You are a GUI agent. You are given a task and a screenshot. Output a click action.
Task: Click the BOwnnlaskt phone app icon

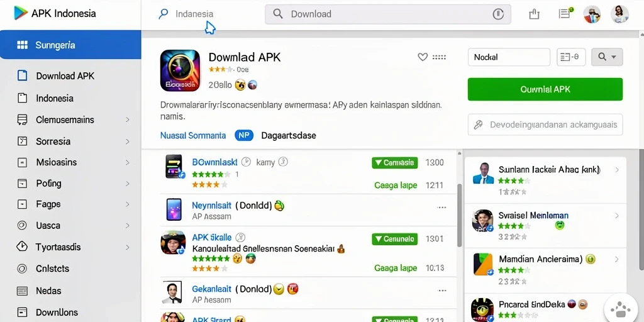(175, 167)
